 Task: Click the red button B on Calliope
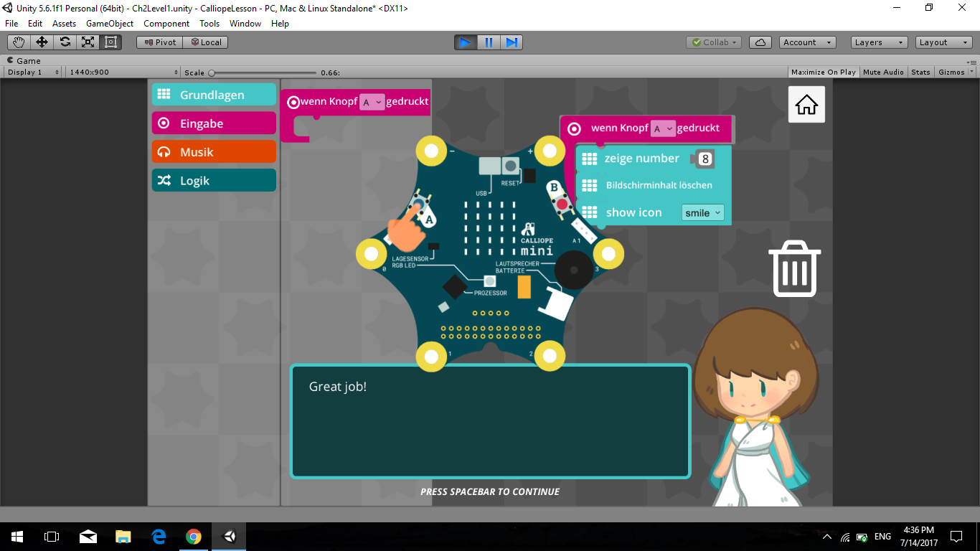[562, 204]
